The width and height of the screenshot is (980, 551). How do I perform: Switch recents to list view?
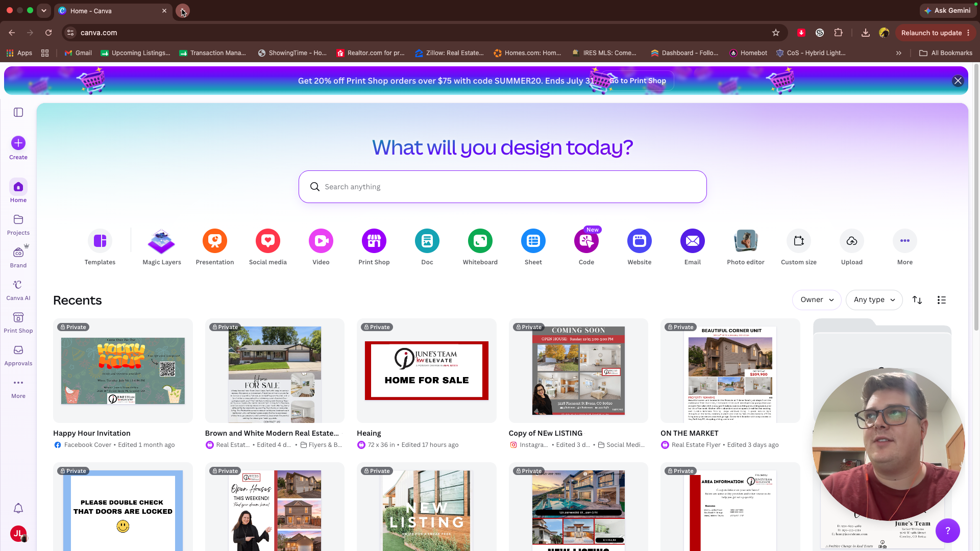(x=942, y=300)
